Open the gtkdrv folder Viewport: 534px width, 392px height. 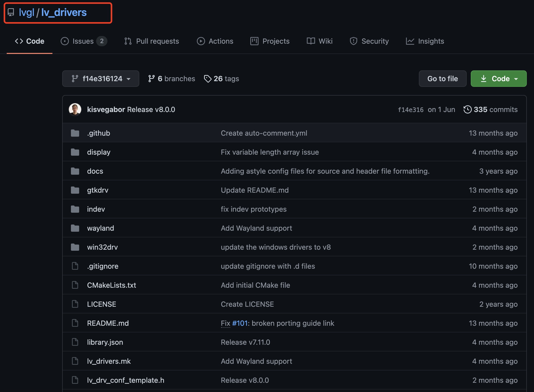coord(98,190)
